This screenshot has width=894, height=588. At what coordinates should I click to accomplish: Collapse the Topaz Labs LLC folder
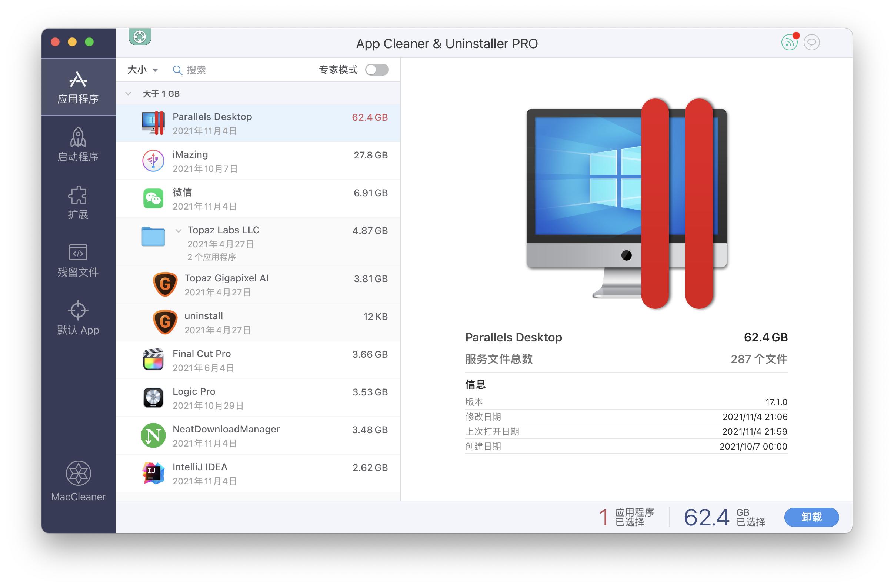(179, 231)
